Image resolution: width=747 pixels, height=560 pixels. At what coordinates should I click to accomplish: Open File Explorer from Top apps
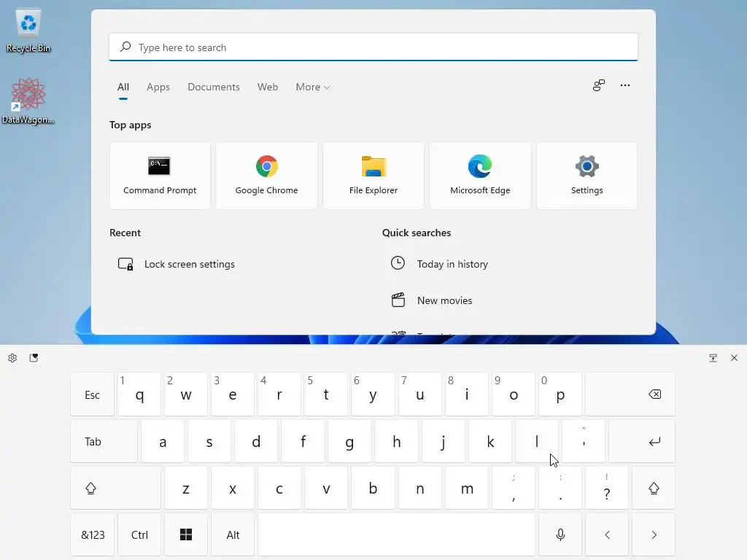pyautogui.click(x=373, y=175)
